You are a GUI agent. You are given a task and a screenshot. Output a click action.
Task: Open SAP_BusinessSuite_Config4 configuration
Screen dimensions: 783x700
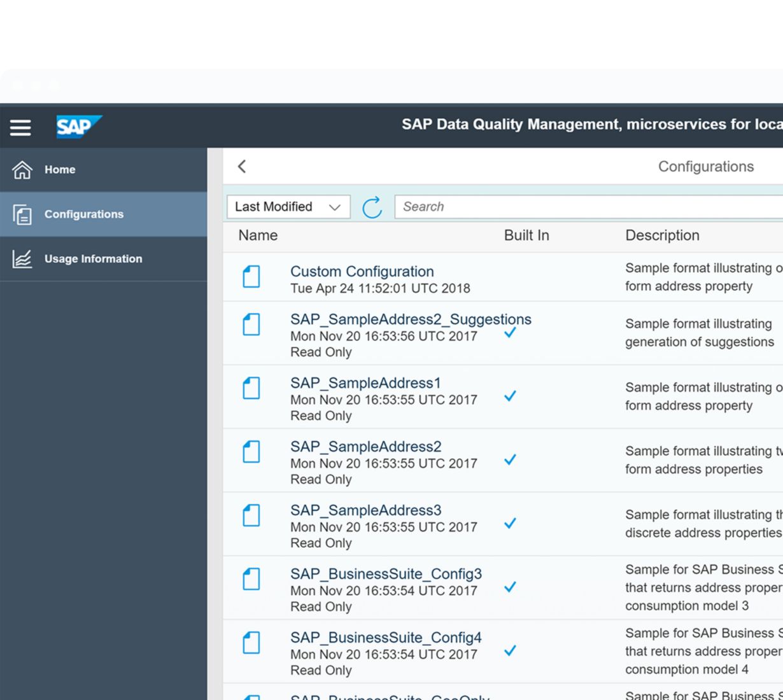pos(386,638)
